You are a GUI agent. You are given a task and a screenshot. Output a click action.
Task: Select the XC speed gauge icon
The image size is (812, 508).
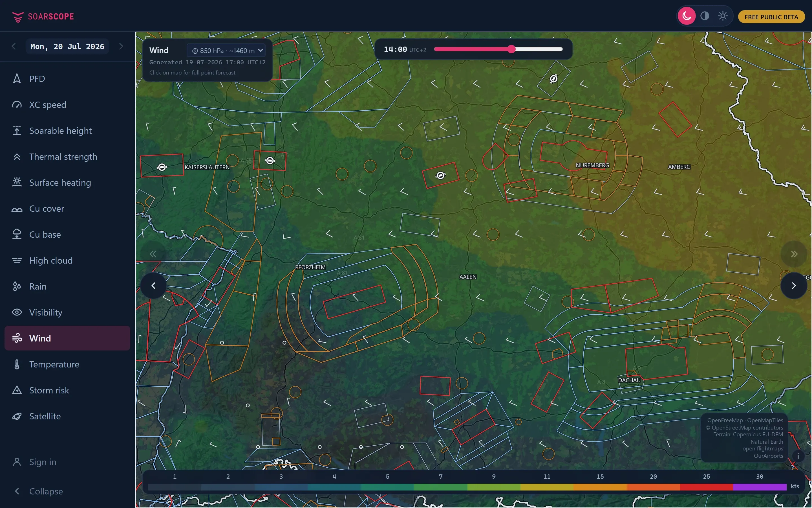17,104
